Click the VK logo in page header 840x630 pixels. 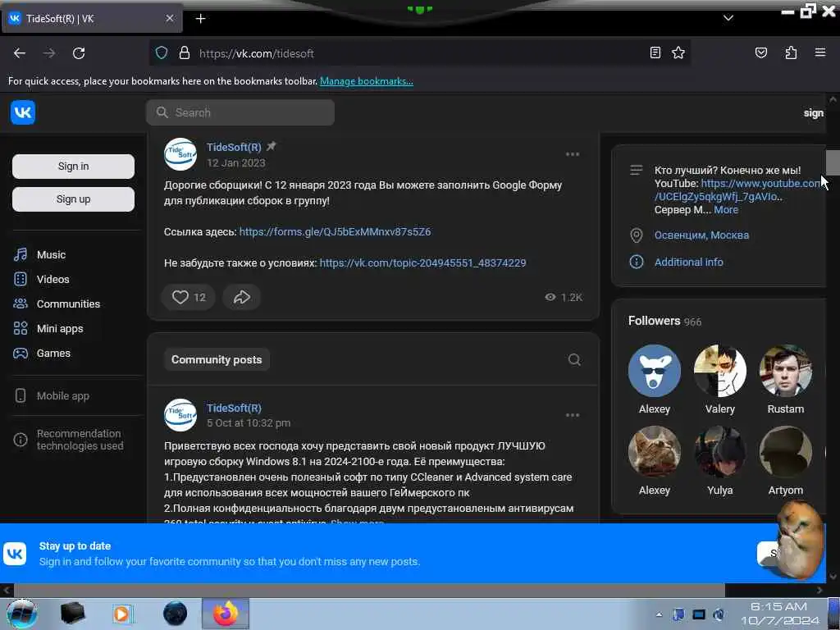(x=22, y=112)
